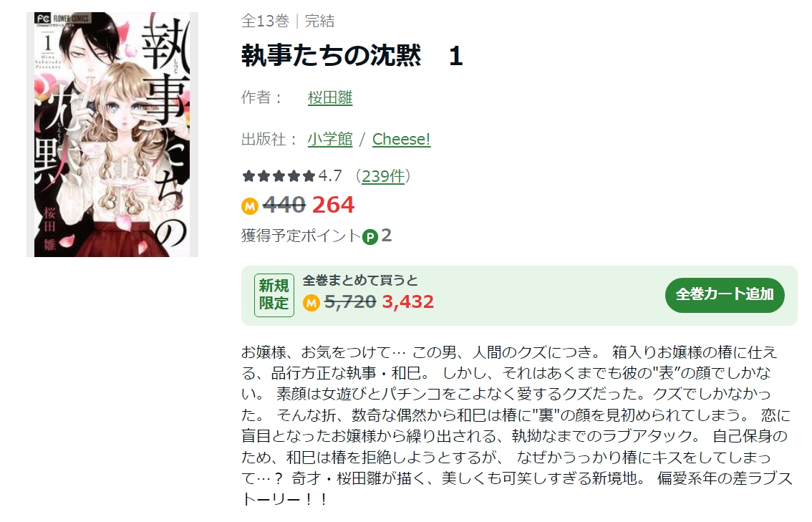Open the manga cover thumbnail image
Viewport: 812px width, 522px height.
(112, 135)
